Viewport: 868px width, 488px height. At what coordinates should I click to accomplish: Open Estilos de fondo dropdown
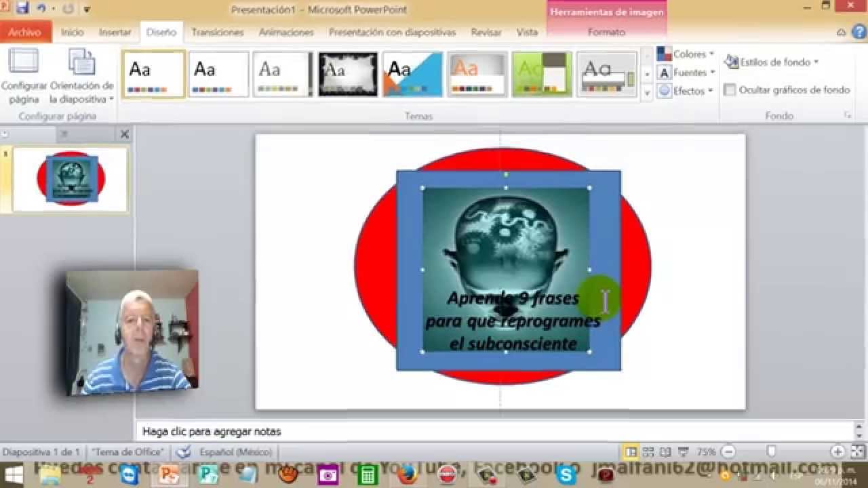coord(772,62)
